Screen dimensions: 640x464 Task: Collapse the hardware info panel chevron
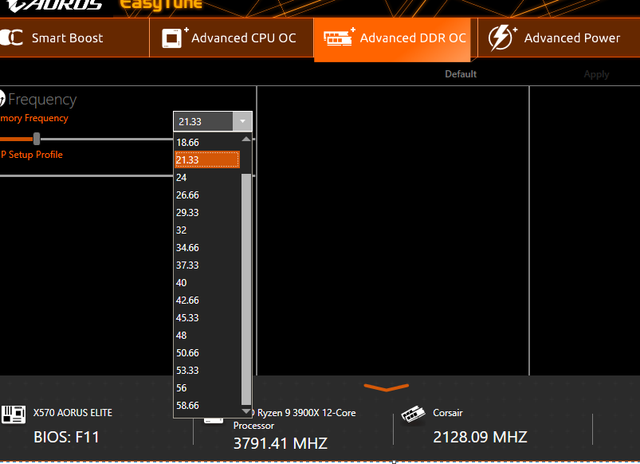386,387
